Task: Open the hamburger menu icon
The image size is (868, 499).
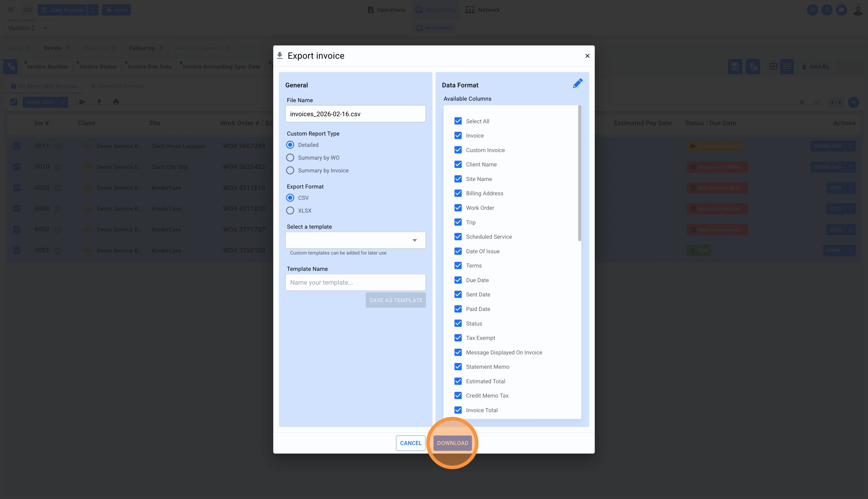Action: (x=11, y=10)
